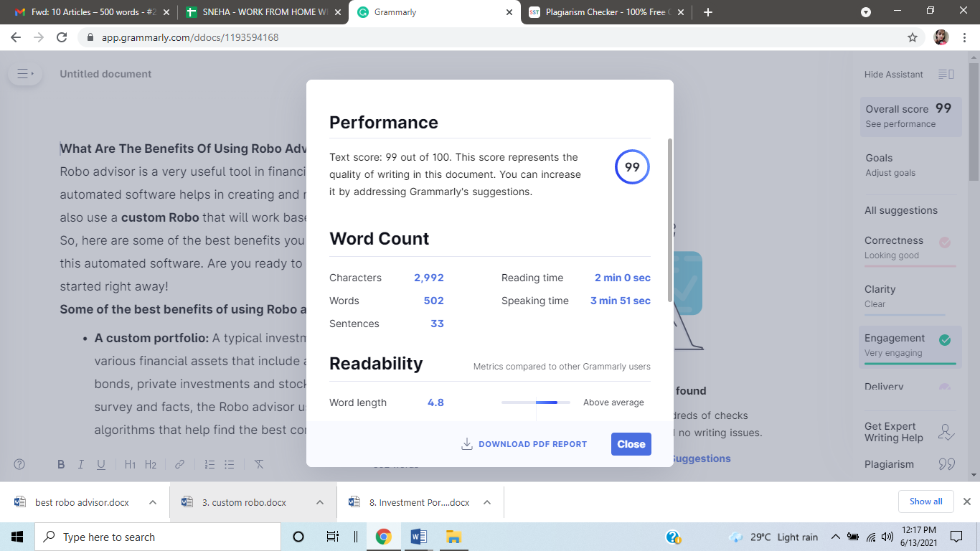Expand options for 8. Investment Por....docx download
The width and height of the screenshot is (980, 551).
[487, 502]
